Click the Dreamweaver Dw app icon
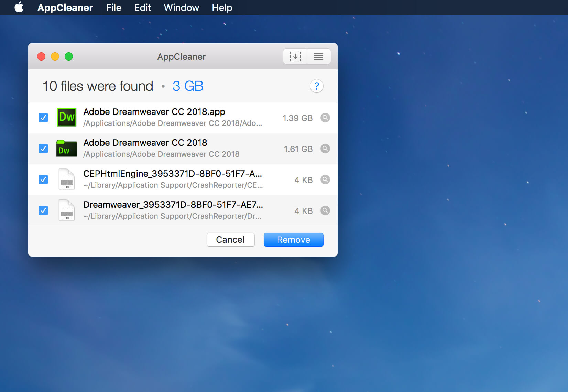Viewport: 568px width, 392px height. (x=67, y=117)
